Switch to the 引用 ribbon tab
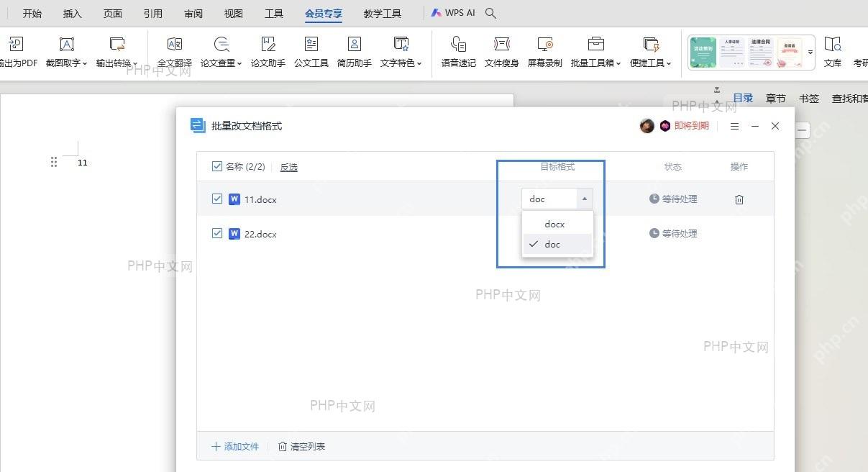This screenshot has width=868, height=472. [153, 14]
